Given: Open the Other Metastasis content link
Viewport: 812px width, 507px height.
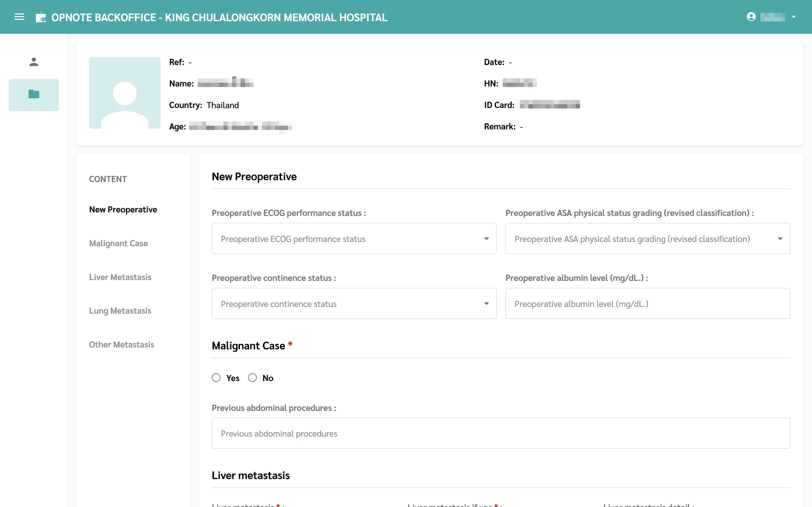Looking at the screenshot, I should point(121,345).
